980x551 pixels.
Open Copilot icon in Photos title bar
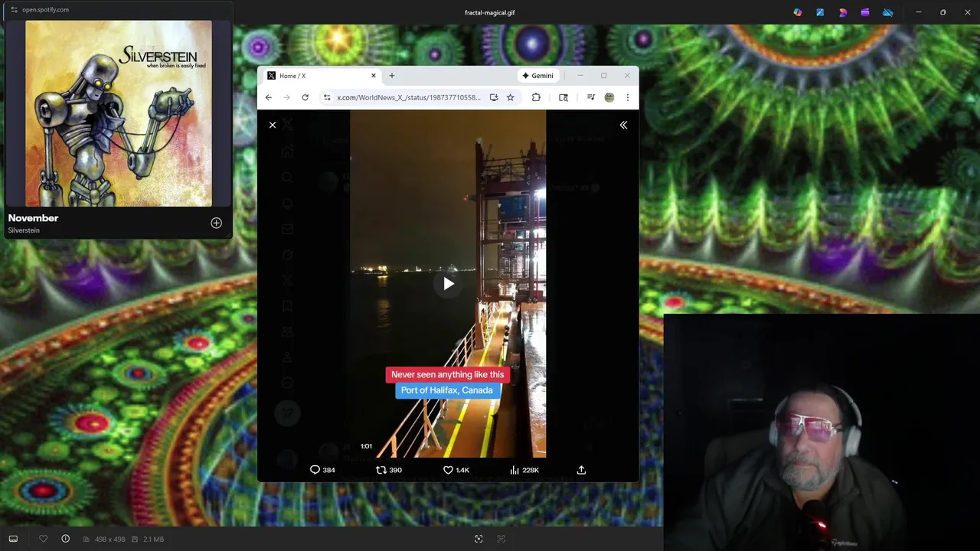798,12
